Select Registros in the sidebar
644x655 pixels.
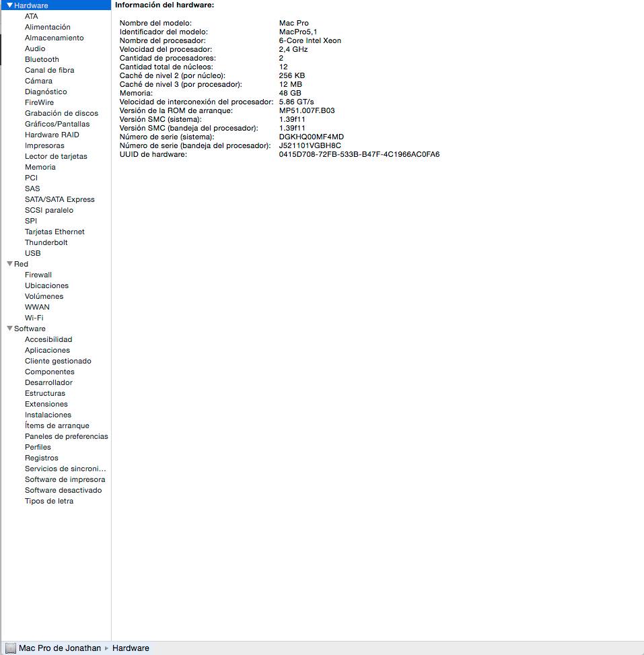(x=41, y=458)
